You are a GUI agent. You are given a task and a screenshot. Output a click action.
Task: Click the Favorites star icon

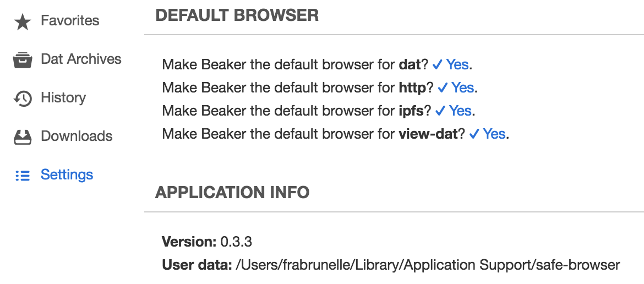coord(23,21)
